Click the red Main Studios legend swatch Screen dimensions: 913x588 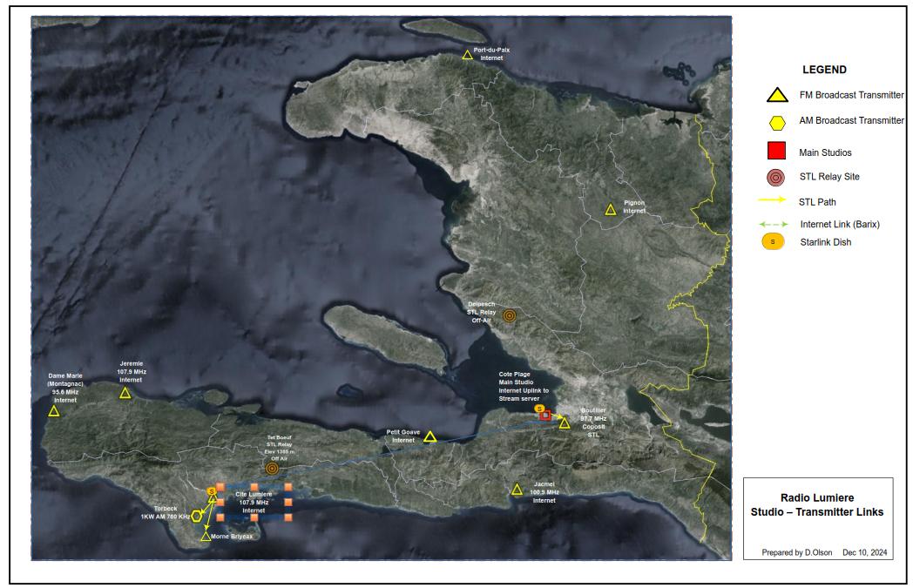(776, 151)
